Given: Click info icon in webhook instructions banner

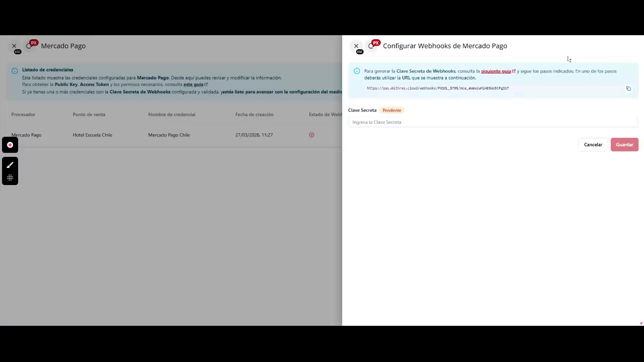Looking at the screenshot, I should click(357, 71).
